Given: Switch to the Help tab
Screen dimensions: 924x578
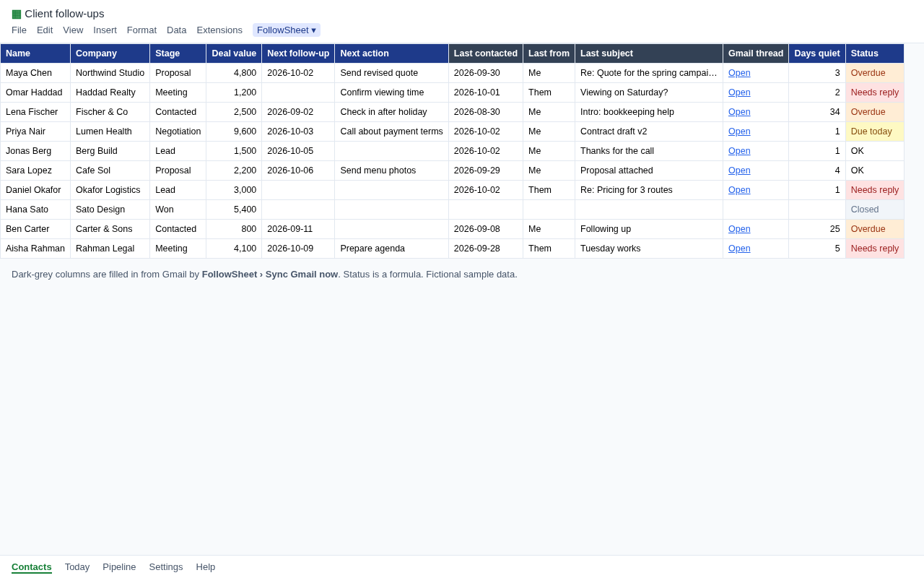Looking at the screenshot, I should point(206,567).
